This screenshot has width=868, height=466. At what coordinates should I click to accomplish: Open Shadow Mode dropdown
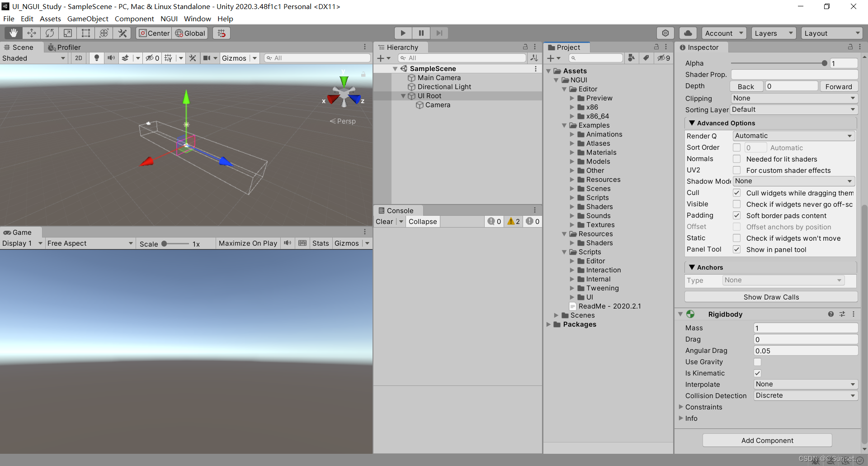794,181
